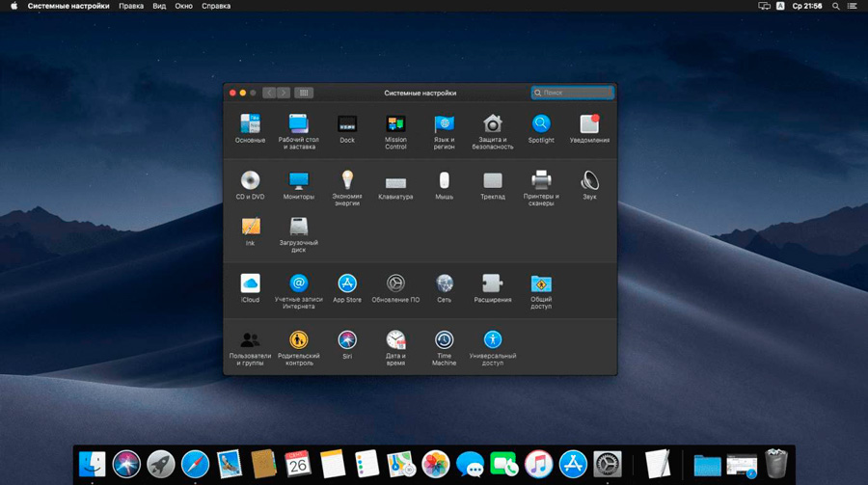This screenshot has width=868, height=485.
Task: Open Launchpad from the Dock
Action: click(x=160, y=464)
